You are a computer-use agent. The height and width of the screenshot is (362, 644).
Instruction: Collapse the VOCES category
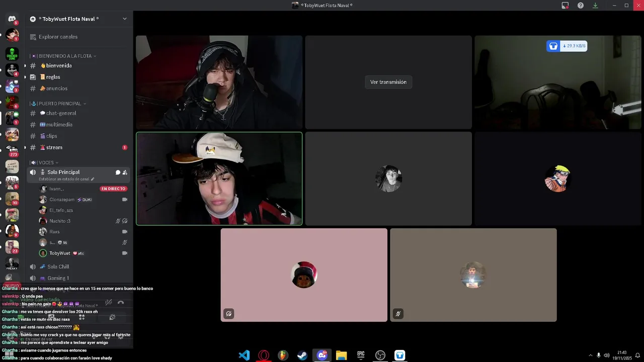pos(44,162)
